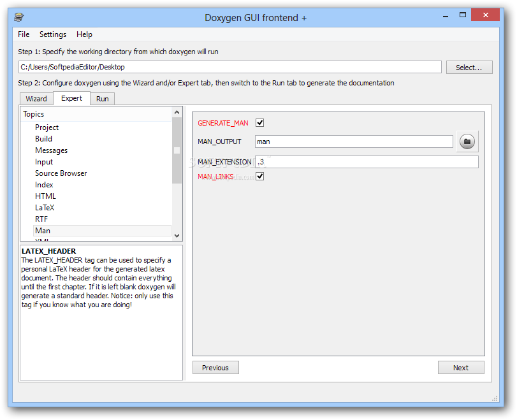The image size is (517, 420).
Task: Select the Source Browser topic
Action: (61, 173)
